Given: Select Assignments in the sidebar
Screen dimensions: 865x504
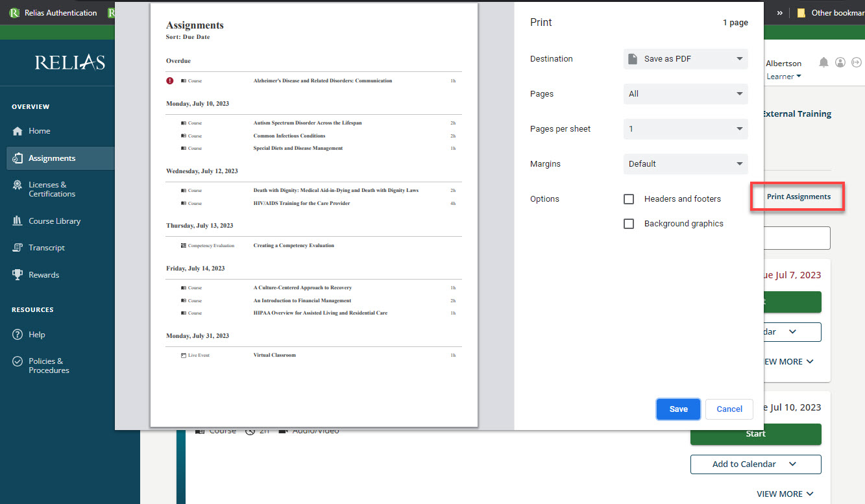Looking at the screenshot, I should point(52,158).
